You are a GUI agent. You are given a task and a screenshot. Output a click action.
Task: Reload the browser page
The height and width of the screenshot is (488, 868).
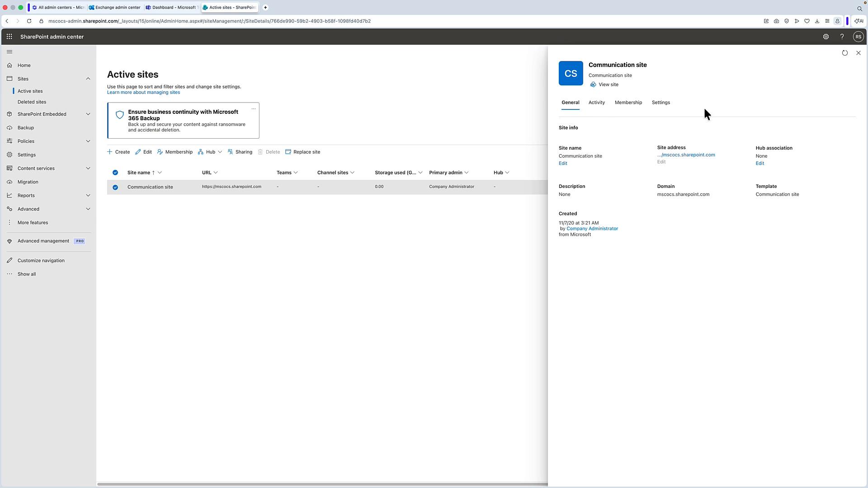click(29, 21)
